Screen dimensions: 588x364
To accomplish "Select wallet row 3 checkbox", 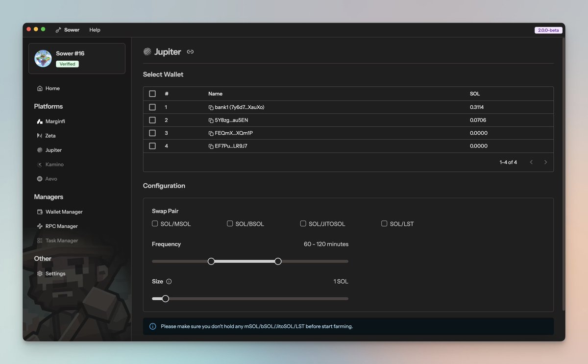I will pos(152,133).
